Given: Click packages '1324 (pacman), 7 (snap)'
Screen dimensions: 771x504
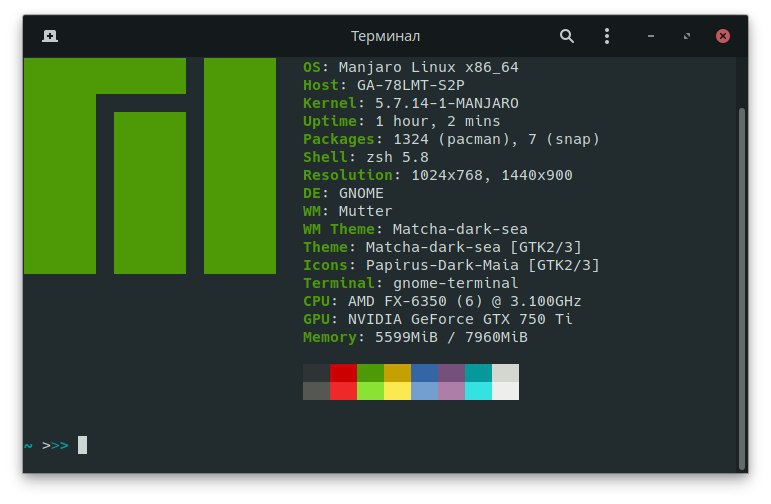Looking at the screenshot, I should point(496,139).
